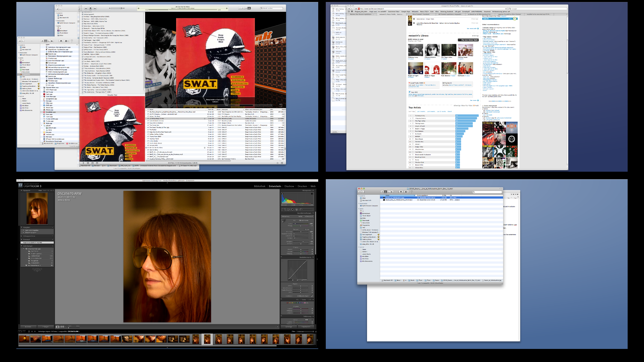Open Drucken module in Lightroom
The image size is (644, 362).
302,186
